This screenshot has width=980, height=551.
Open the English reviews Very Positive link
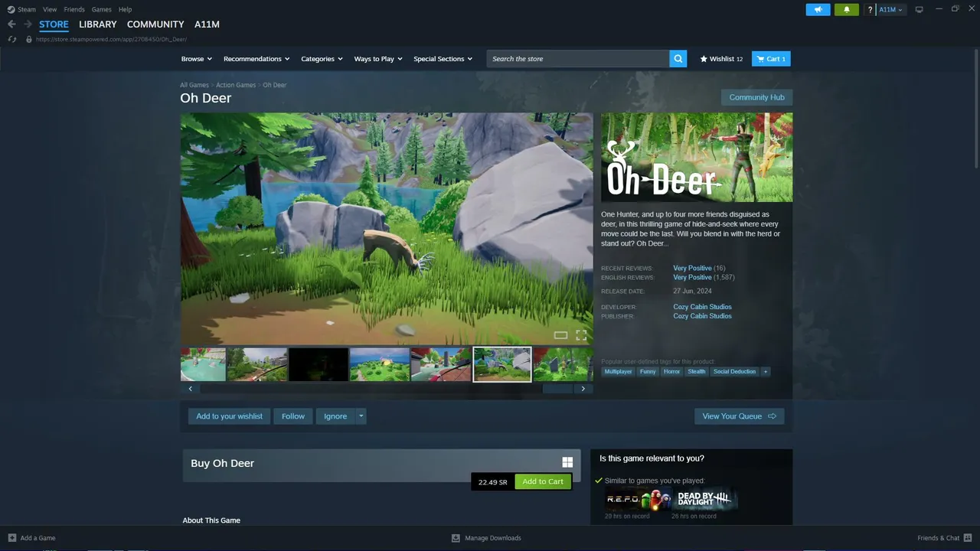692,277
